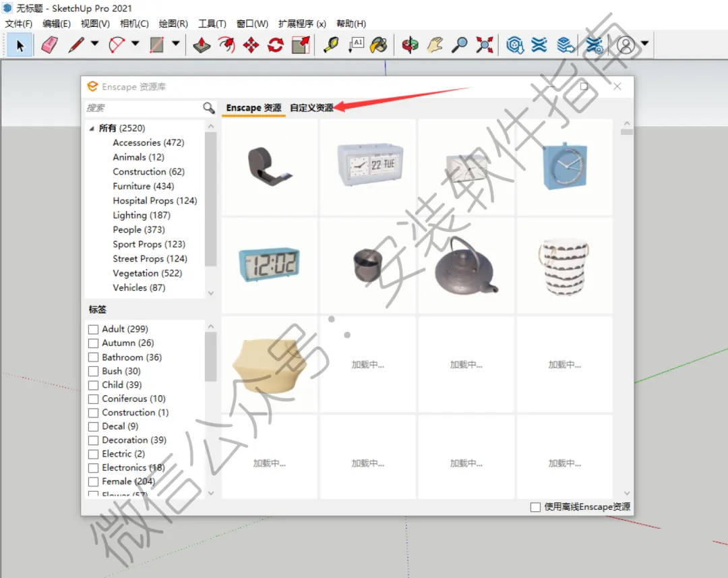Choose the Zoom magnifier tool
Image resolution: width=728 pixels, height=578 pixels.
459,45
